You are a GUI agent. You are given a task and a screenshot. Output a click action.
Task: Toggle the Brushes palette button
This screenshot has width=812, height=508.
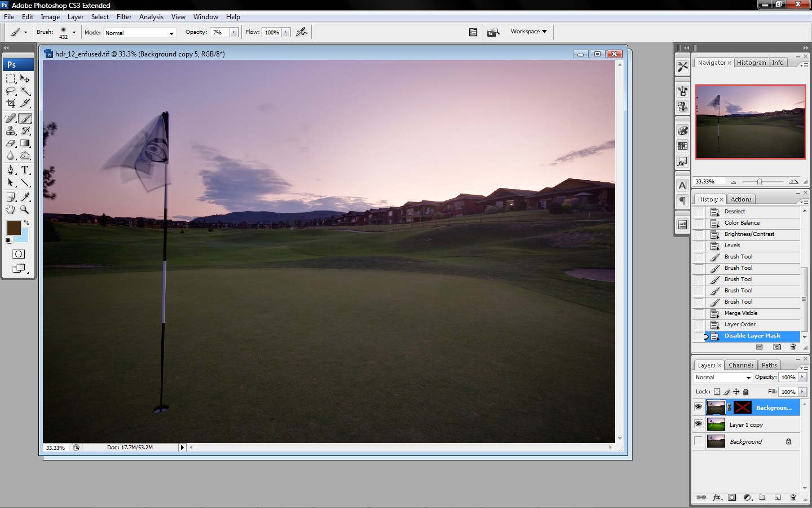click(473, 32)
